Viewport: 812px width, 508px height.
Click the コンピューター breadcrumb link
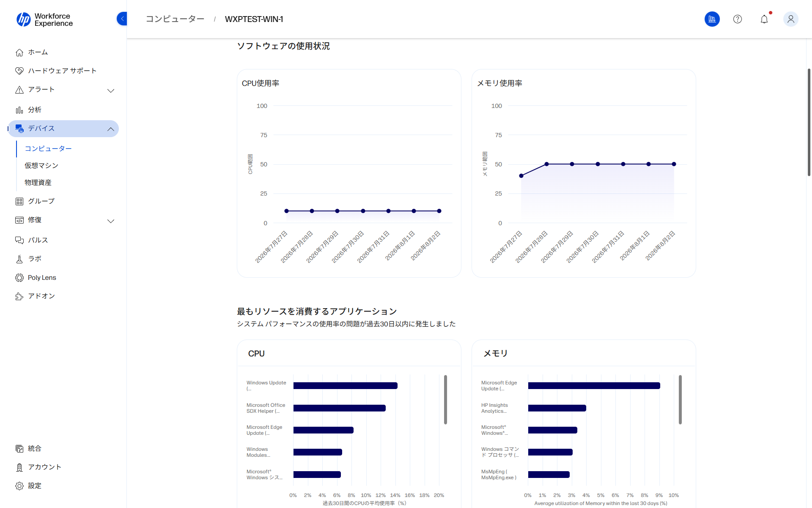(175, 19)
